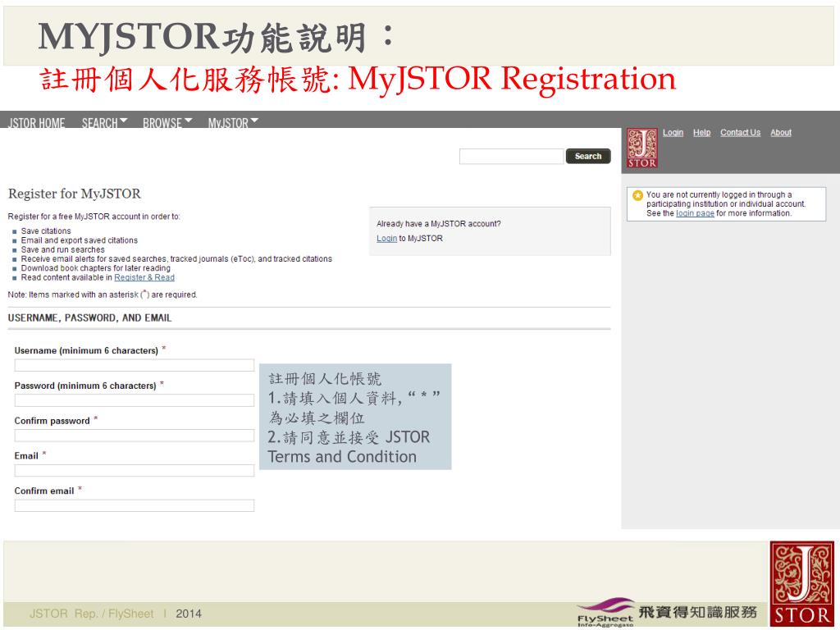Click 'JSTOR Rep. / FlySheet' footer text
Image resolution: width=840 pixels, height=630 pixels.
tap(92, 614)
